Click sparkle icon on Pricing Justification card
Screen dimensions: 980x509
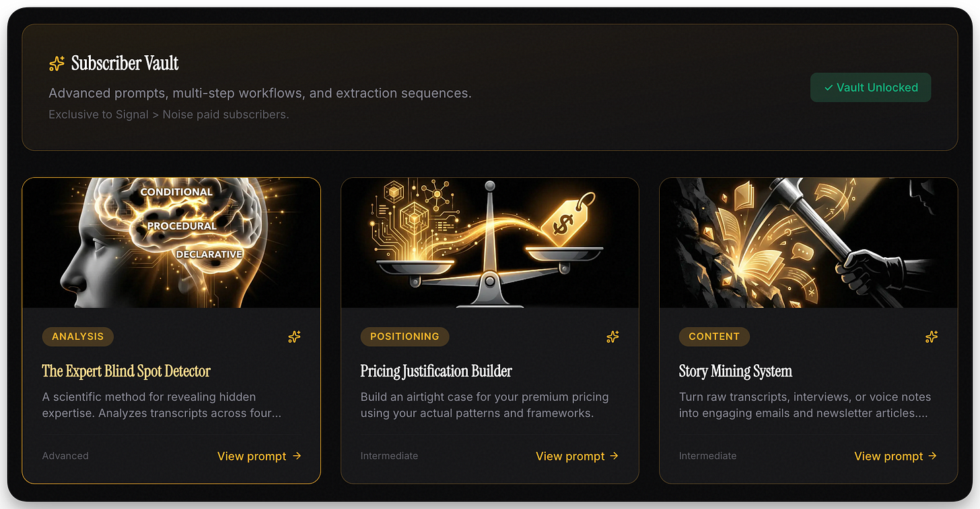(x=612, y=337)
